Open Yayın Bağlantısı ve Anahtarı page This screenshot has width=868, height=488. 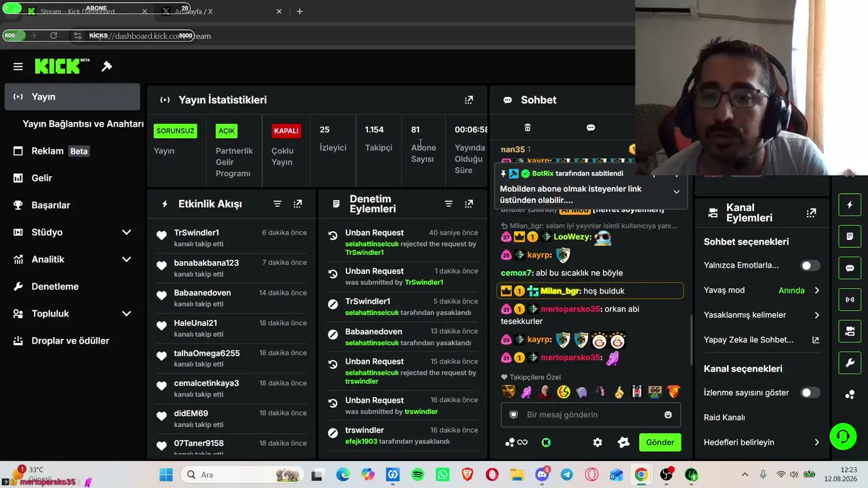[x=83, y=124]
